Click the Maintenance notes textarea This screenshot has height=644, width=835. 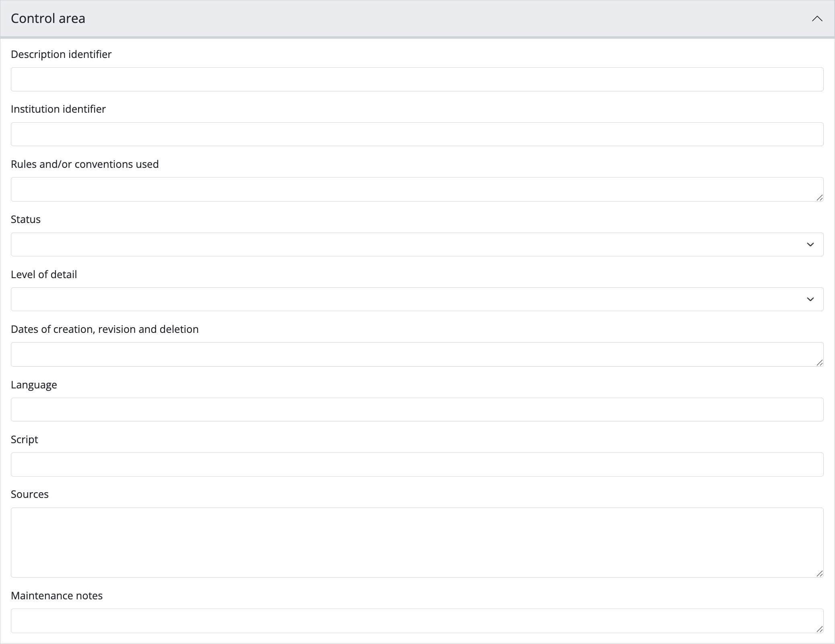pyautogui.click(x=417, y=621)
